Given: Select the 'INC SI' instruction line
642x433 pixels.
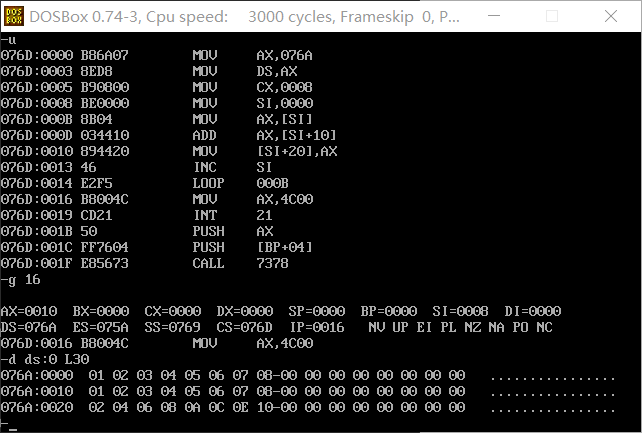Looking at the screenshot, I should click(x=136, y=167).
